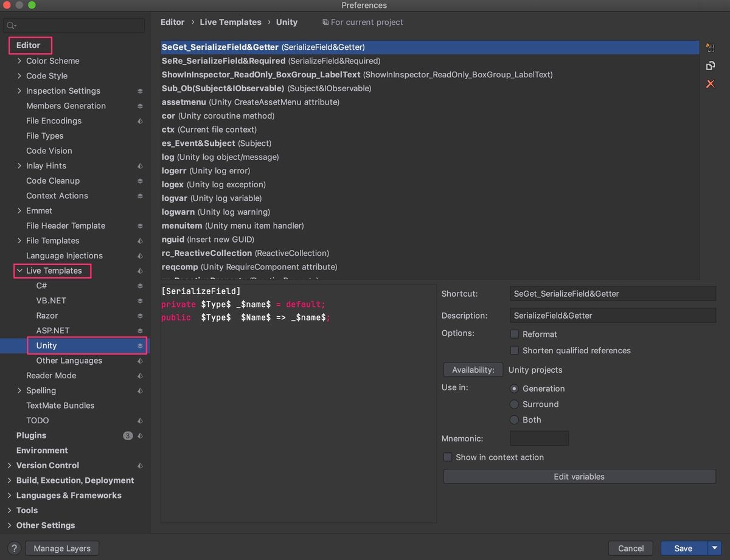Image resolution: width=730 pixels, height=560 pixels.
Task: Click layer icon beside Members Generation
Action: [x=140, y=106]
